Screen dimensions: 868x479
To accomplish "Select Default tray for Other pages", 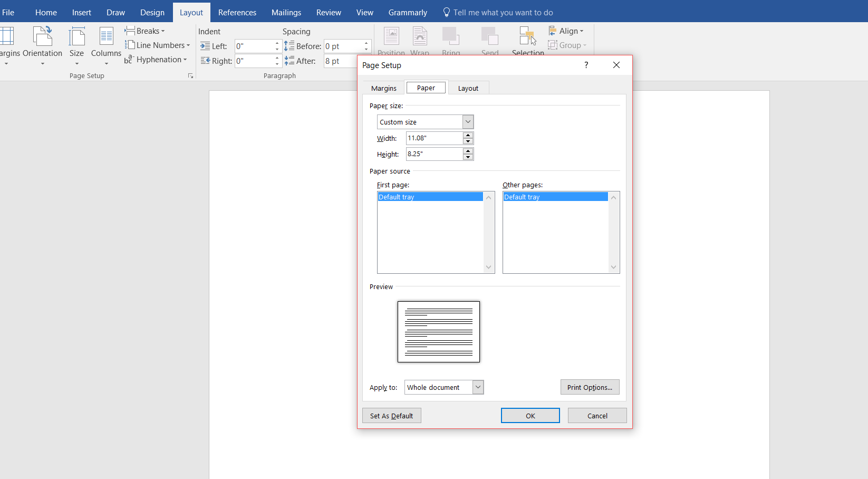I will (555, 196).
